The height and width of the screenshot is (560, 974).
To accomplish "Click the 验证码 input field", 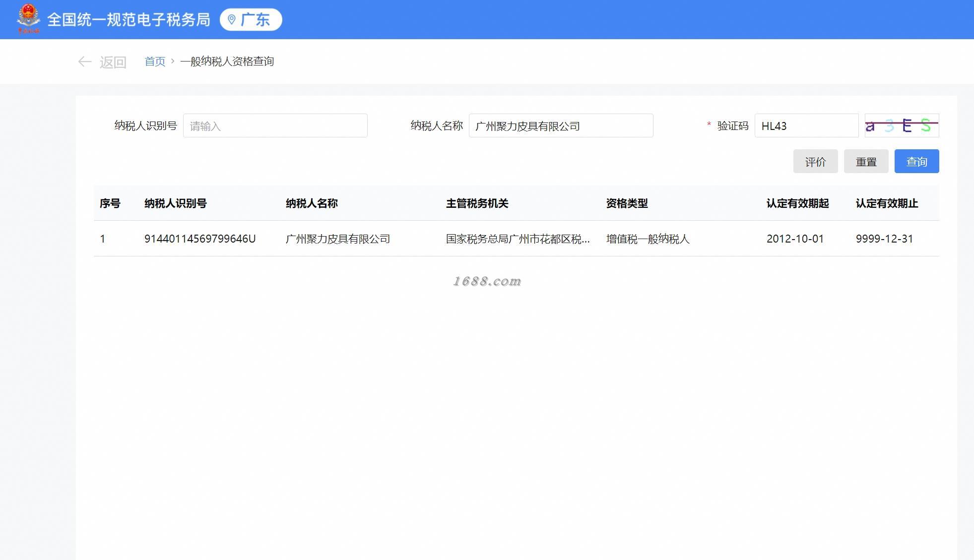I will [806, 125].
